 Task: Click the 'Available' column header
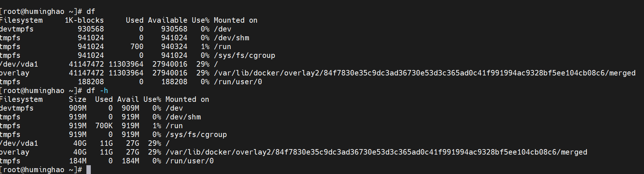[x=168, y=20]
